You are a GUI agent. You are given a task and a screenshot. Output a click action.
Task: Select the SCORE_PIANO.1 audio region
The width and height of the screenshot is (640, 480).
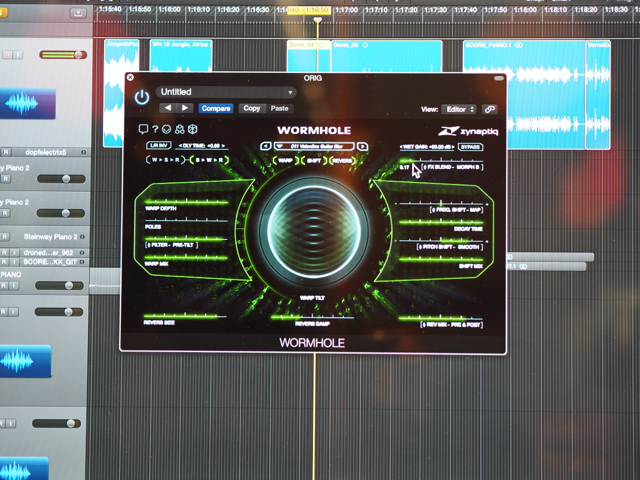(524, 95)
